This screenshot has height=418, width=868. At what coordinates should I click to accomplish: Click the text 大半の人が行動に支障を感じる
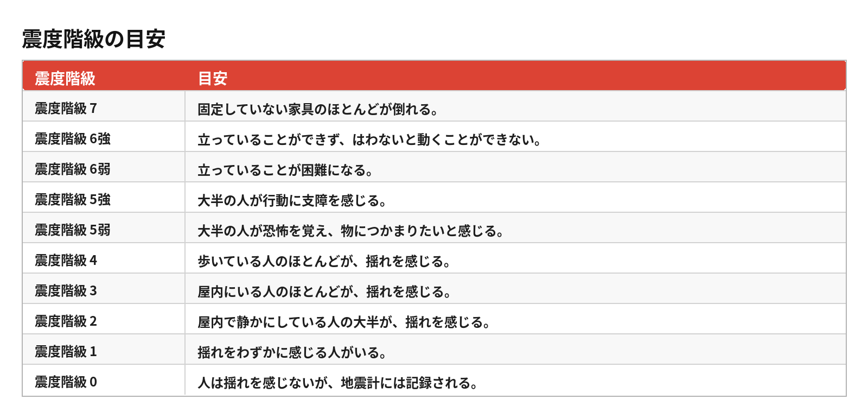pos(292,200)
